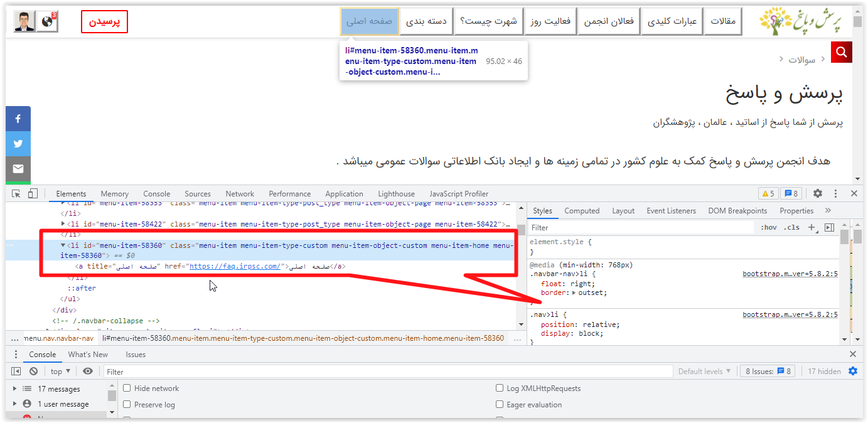
Task: Check the Preserve log option
Action: click(127, 405)
